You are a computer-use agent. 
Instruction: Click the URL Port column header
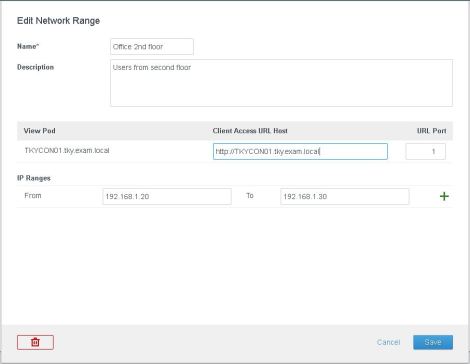(431, 131)
